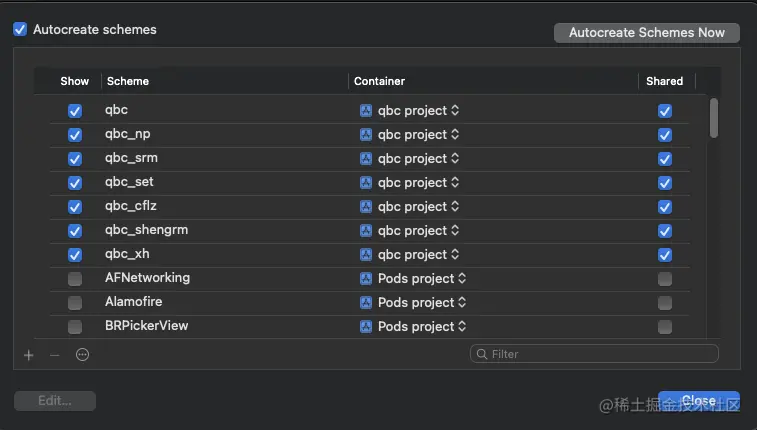
Task: Click the Close button
Action: (x=698, y=400)
